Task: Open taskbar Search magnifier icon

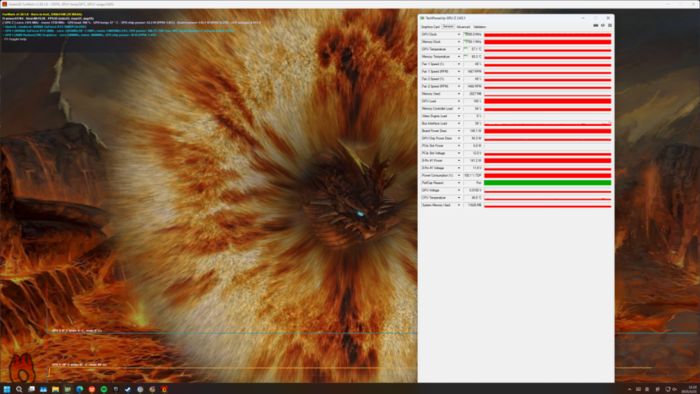Action: [19, 389]
